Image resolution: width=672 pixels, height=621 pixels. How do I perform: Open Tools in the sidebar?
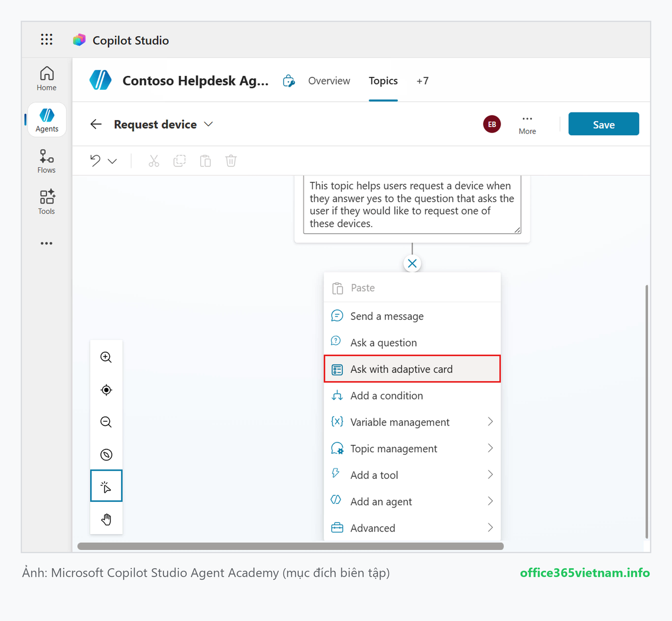[47, 202]
